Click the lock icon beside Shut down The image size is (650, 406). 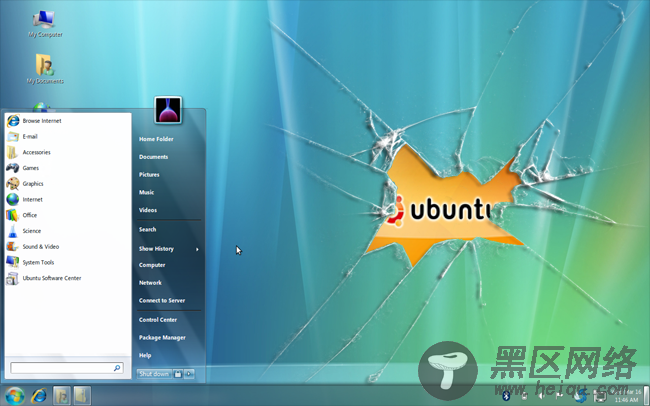(178, 374)
